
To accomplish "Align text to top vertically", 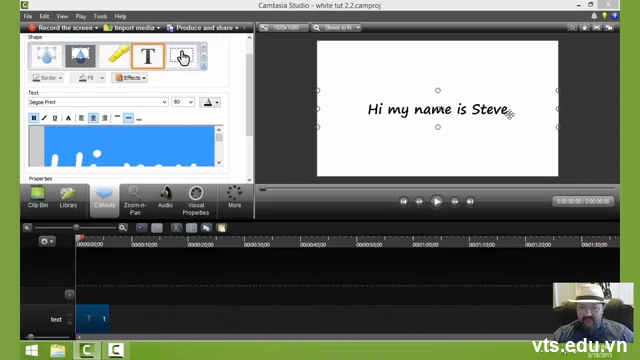I will pyautogui.click(x=118, y=118).
